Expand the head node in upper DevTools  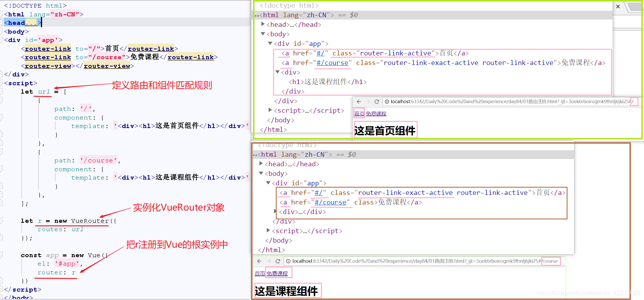(x=263, y=24)
